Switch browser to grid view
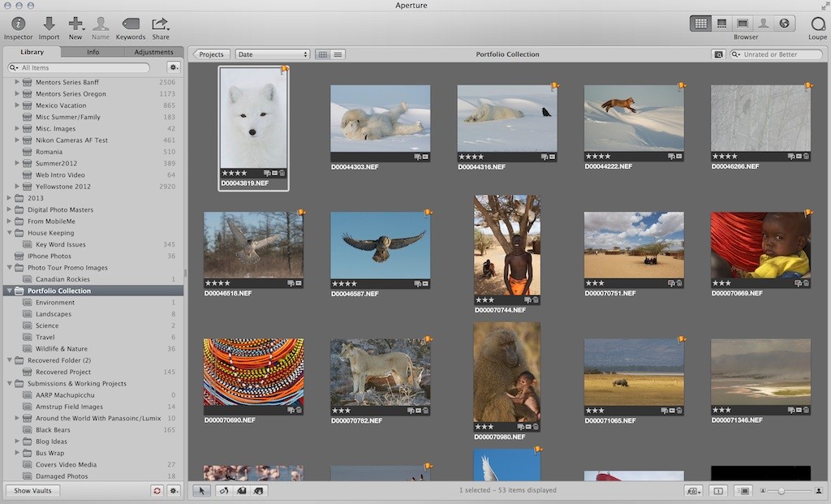 click(x=322, y=54)
